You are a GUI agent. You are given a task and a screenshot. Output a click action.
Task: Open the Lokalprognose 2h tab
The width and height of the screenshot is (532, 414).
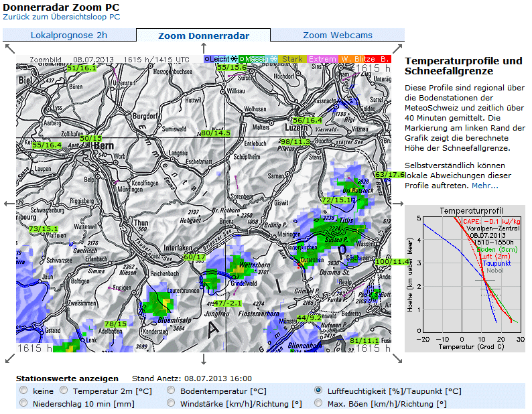(69, 36)
